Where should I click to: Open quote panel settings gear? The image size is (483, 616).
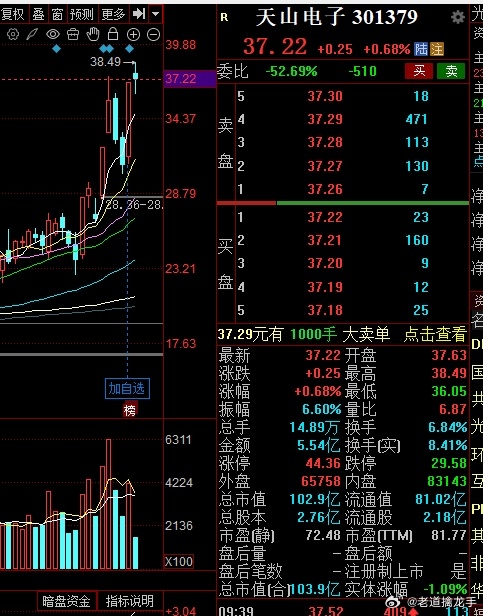point(458,17)
